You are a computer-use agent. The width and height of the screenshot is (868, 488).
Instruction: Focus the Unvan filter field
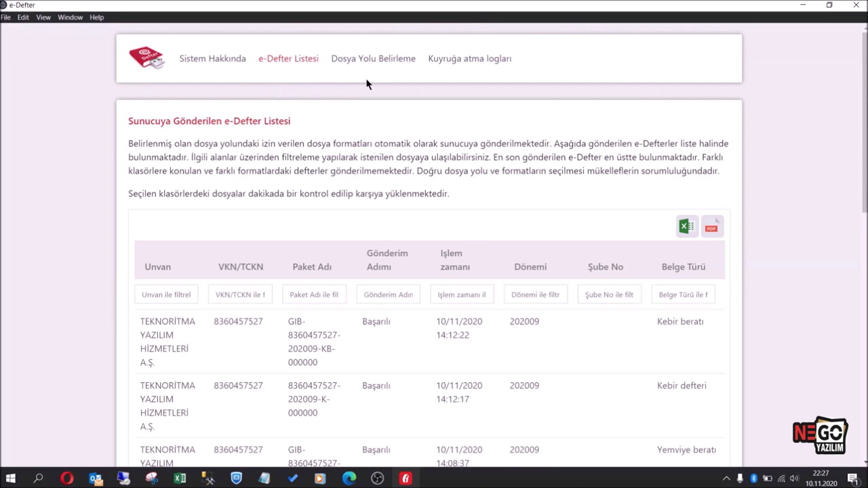pyautogui.click(x=166, y=294)
